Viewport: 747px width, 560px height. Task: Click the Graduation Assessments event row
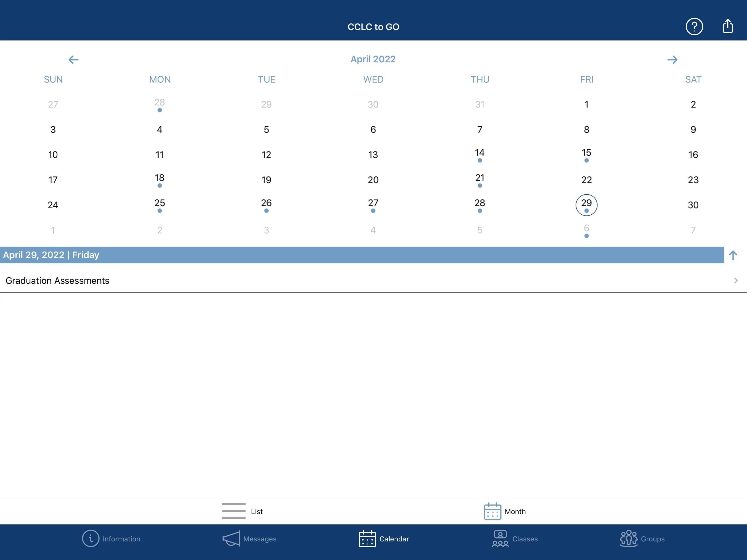[373, 280]
